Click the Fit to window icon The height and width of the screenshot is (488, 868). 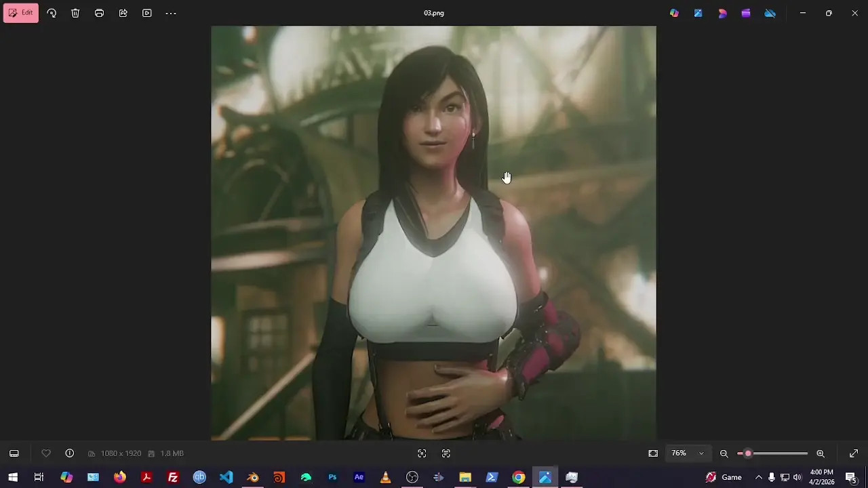[x=653, y=453]
